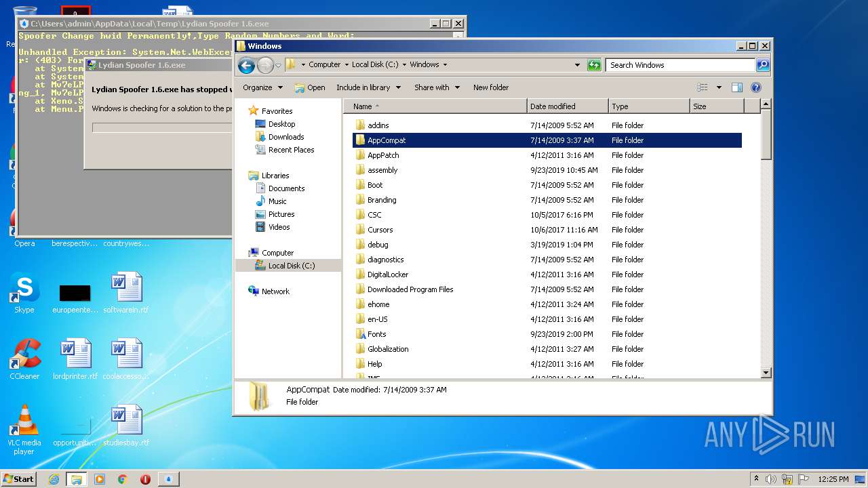Open the address bar history dropdown
This screenshot has height=488, width=868.
coord(577,65)
